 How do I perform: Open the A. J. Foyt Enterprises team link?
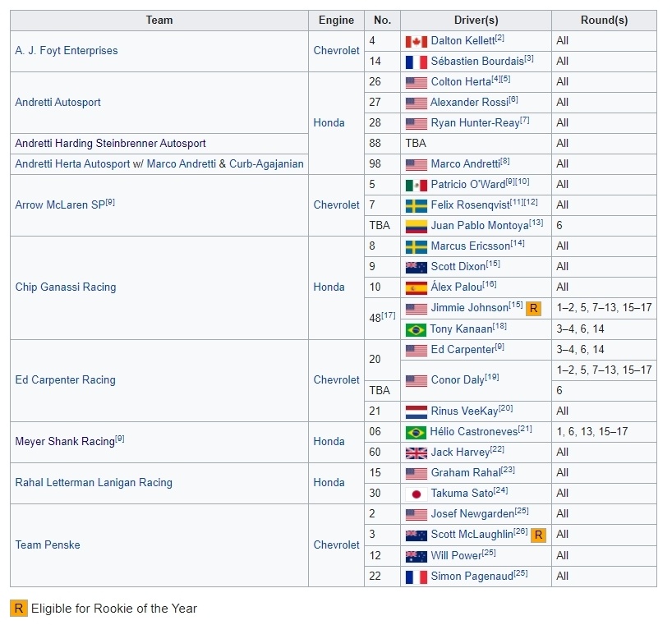[x=67, y=51]
